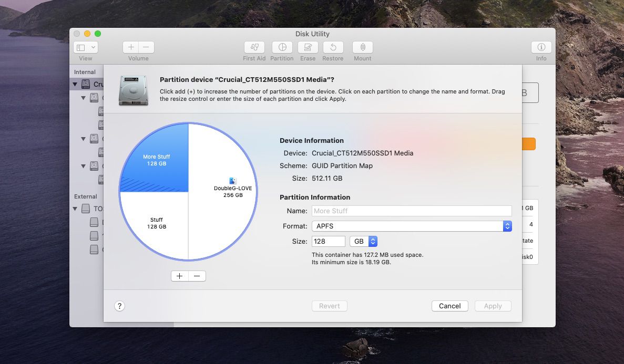Open the Info panel icon
This screenshot has height=364, width=624.
click(541, 47)
